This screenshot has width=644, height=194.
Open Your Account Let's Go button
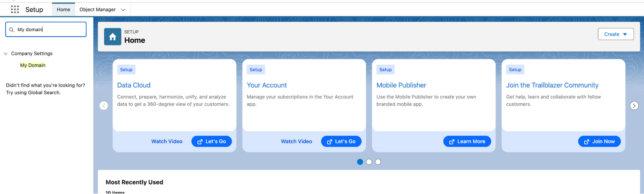(341, 141)
